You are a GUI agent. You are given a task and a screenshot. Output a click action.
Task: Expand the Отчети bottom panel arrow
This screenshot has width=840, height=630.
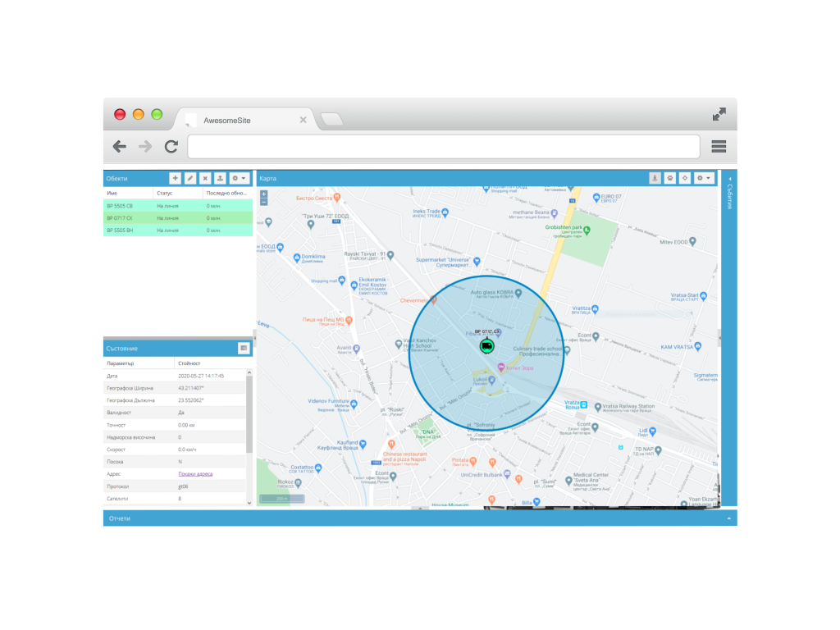tap(728, 518)
